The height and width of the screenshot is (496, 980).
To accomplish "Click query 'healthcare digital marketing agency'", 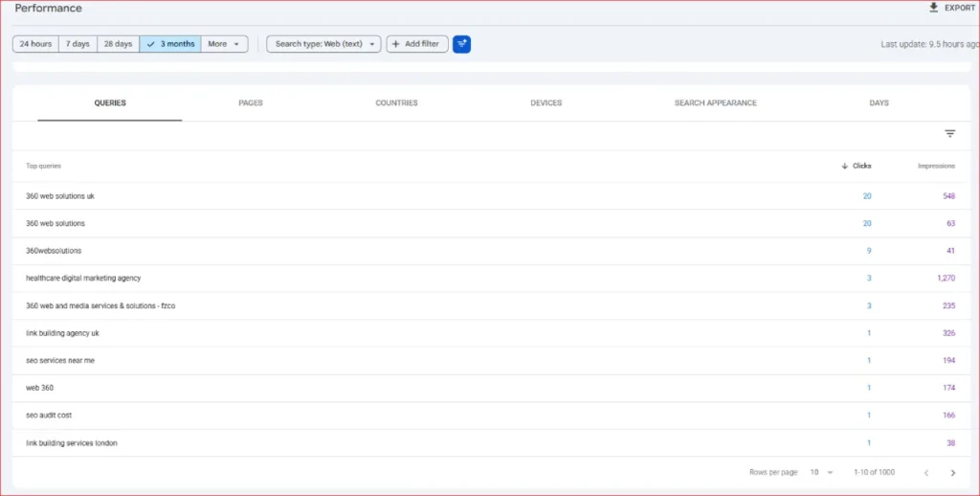I will (x=83, y=278).
